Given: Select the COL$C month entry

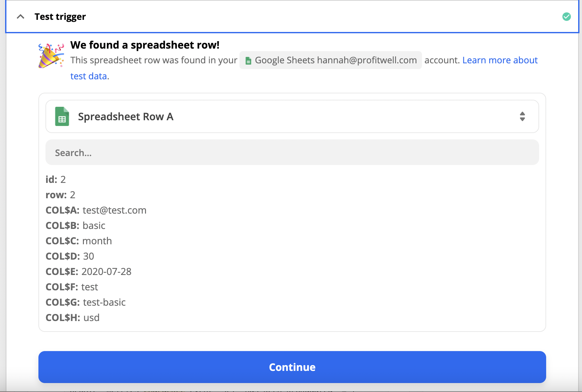Looking at the screenshot, I should [x=79, y=241].
